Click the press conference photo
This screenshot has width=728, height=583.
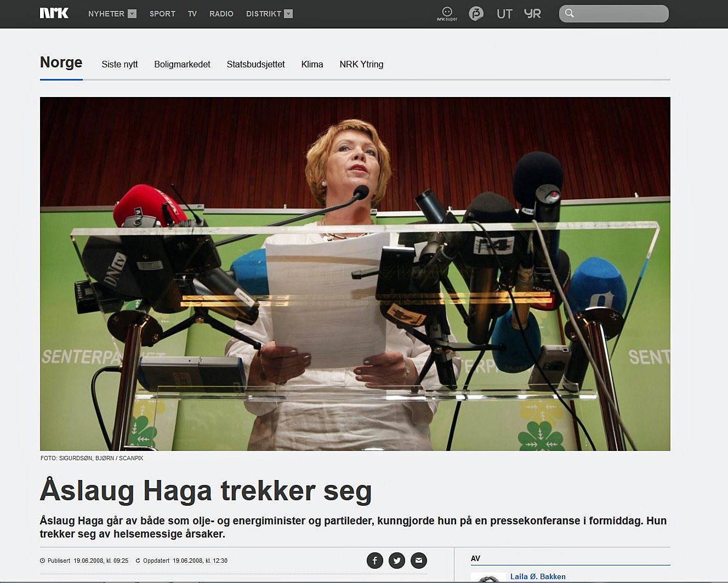click(355, 274)
